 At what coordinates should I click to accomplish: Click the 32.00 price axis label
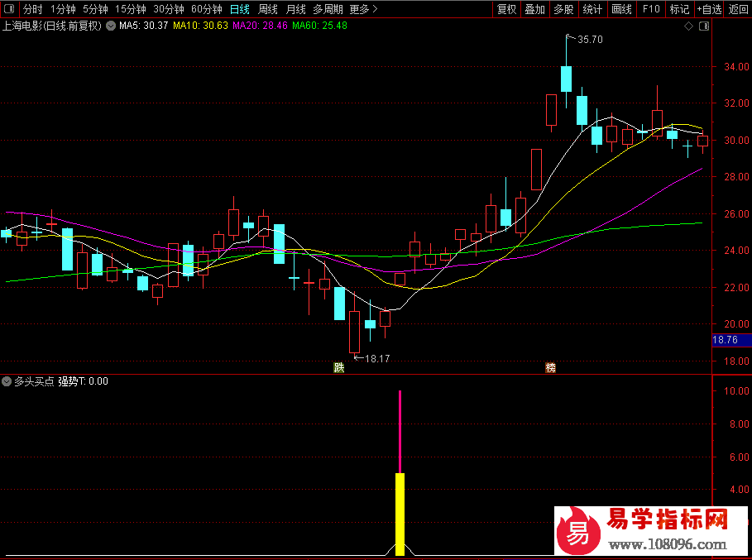tap(736, 103)
